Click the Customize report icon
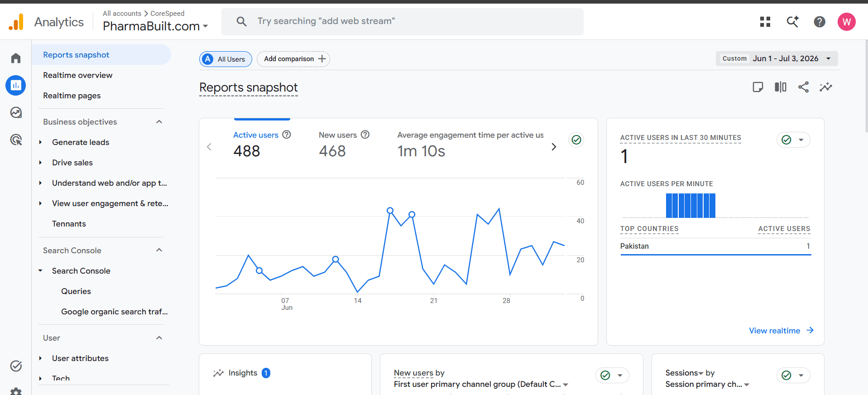This screenshot has width=868, height=395. point(758,87)
